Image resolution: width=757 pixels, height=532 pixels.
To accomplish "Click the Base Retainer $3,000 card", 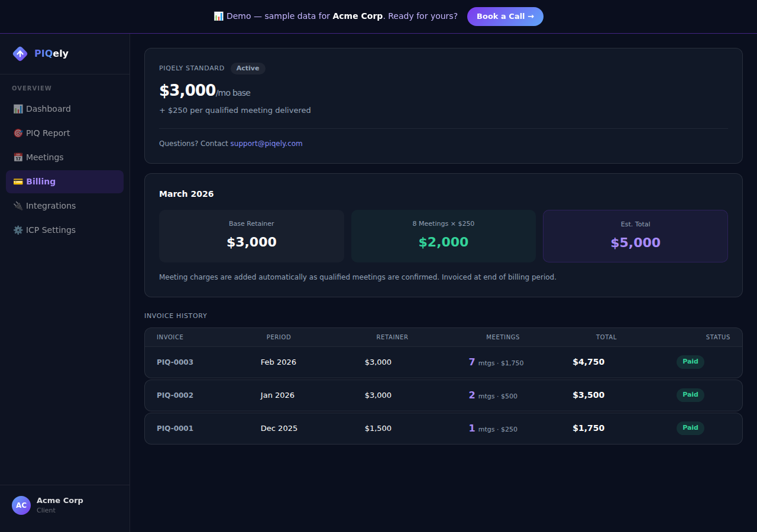I will tap(251, 236).
